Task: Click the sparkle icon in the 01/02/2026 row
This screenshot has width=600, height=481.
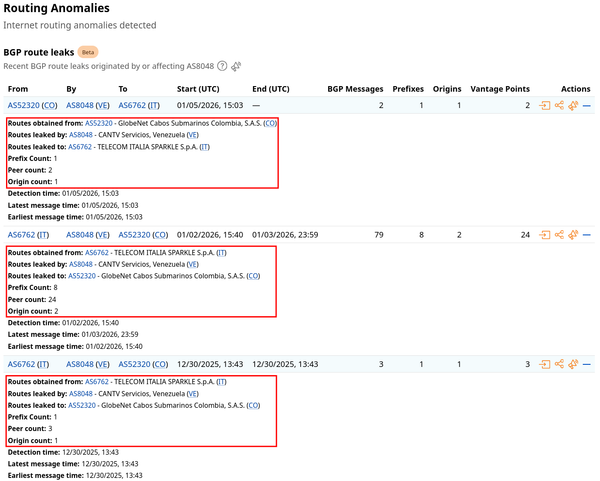Action: pyautogui.click(x=573, y=235)
